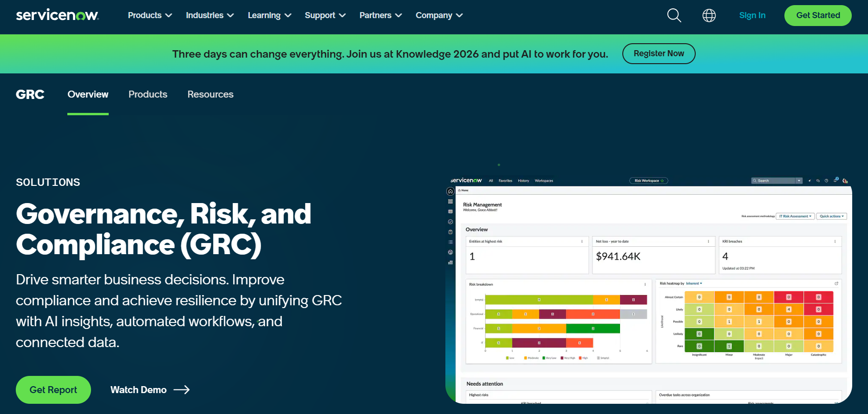868x414 pixels.
Task: Click the $941.64K net loss value
Action: [618, 256]
